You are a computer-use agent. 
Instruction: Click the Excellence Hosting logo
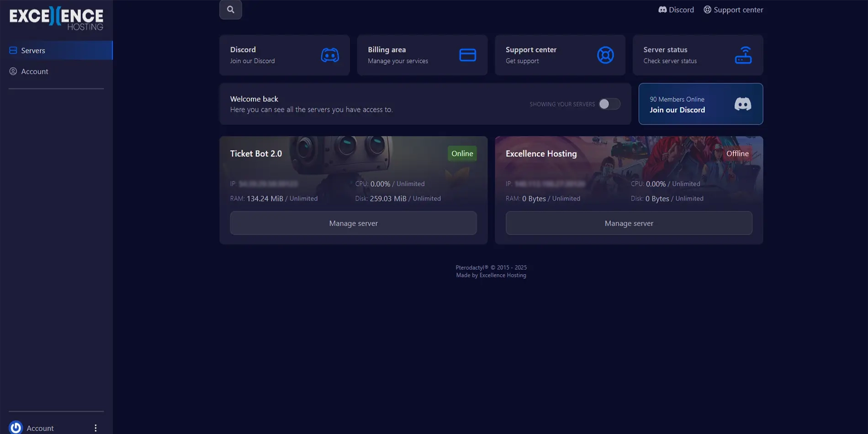tap(56, 18)
